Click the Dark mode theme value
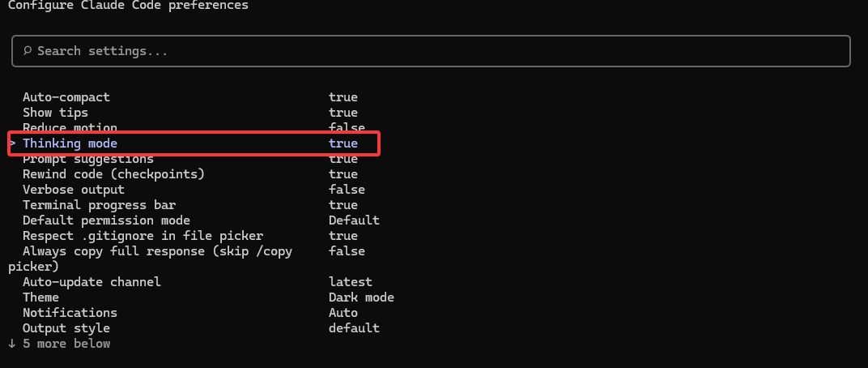Screen dimensions: 868x368 [x=361, y=297]
